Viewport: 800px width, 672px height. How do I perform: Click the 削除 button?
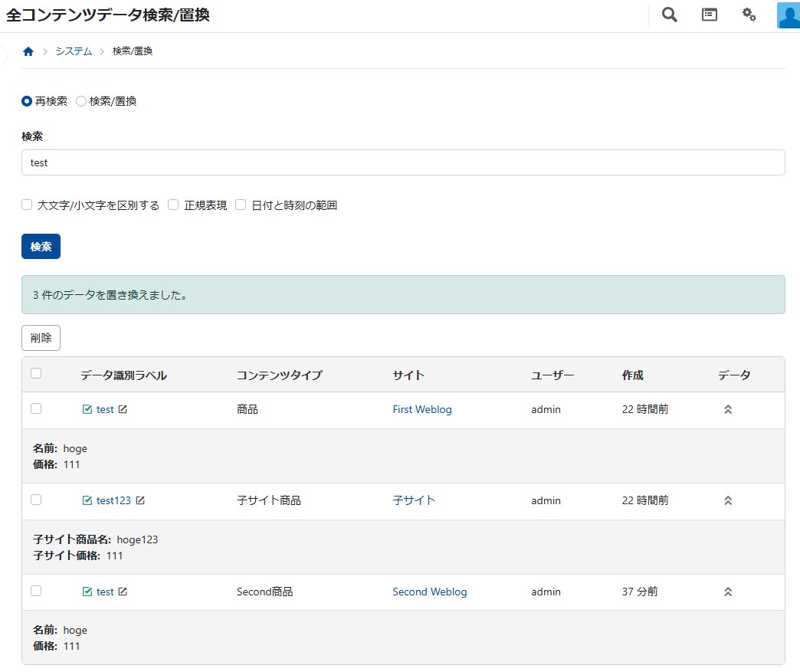coord(41,338)
